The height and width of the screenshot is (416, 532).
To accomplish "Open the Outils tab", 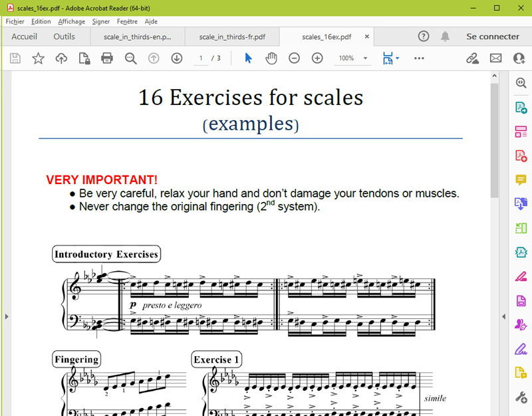I will point(65,37).
